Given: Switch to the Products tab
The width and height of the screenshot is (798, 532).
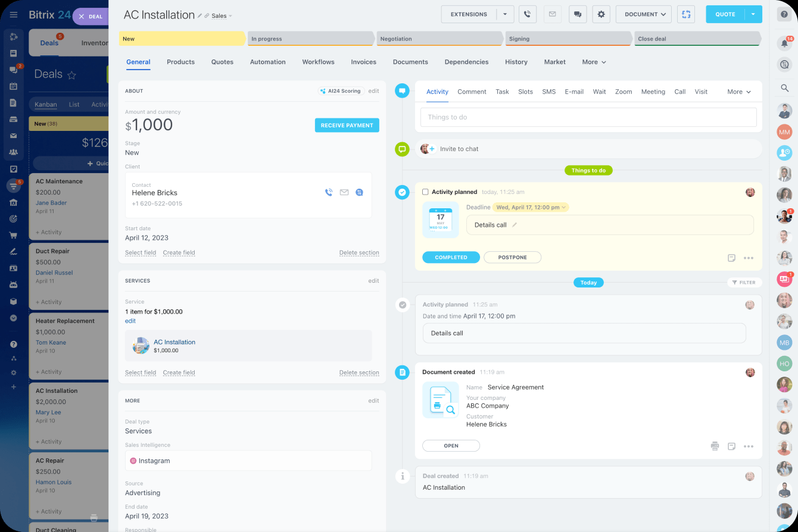Looking at the screenshot, I should click(180, 62).
